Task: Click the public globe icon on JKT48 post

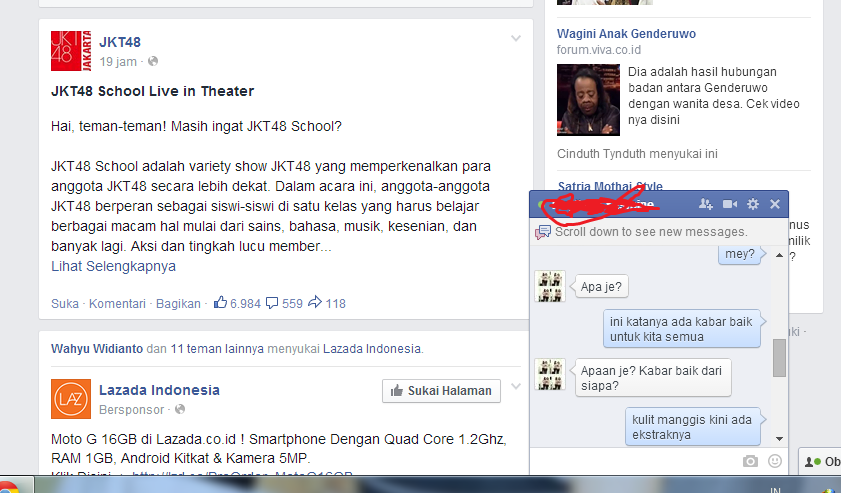Action: [x=153, y=61]
